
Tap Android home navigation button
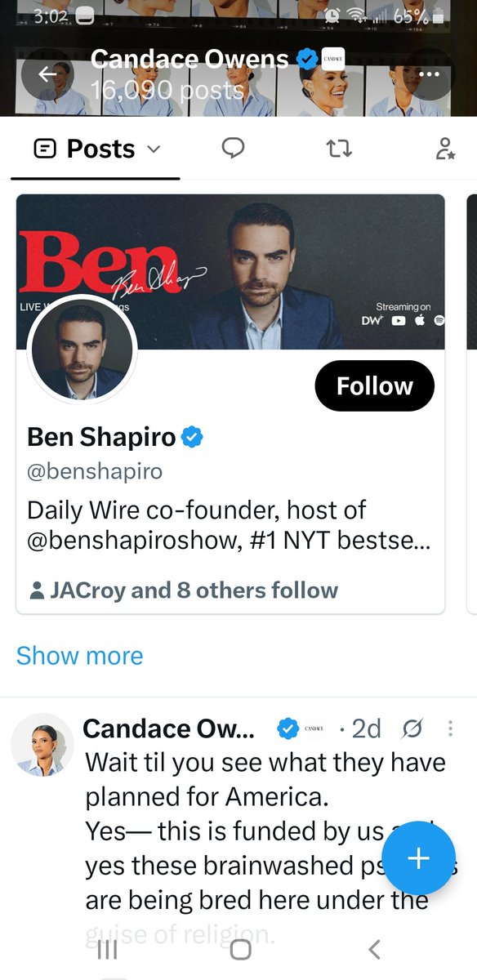(x=240, y=949)
